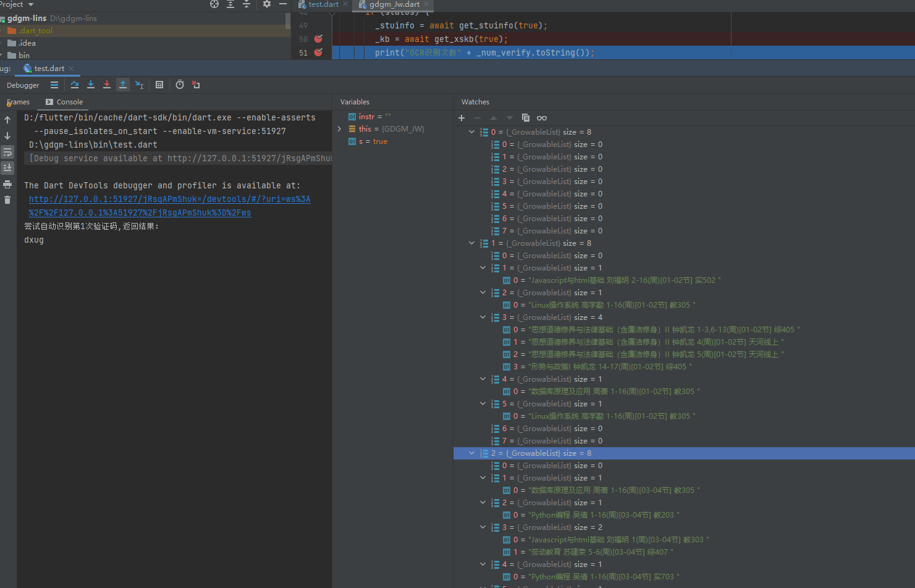915x588 pixels.
Task: Click the red Force Step Into icon
Action: point(107,85)
